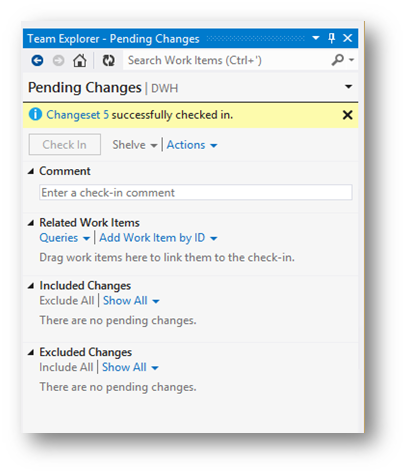Close the Team Explorer panel
The width and height of the screenshot is (407, 475).
[348, 38]
